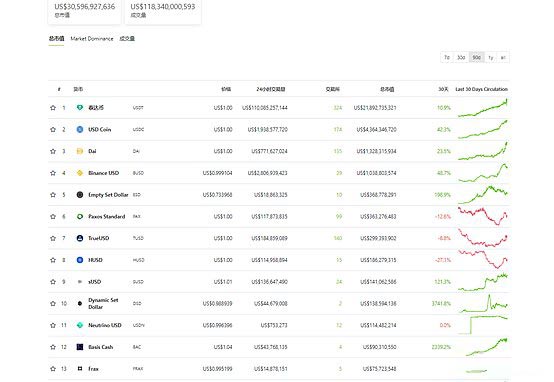Open the Basis Cash coin page
Image resolution: width=554 pixels, height=382 pixels.
tap(101, 347)
